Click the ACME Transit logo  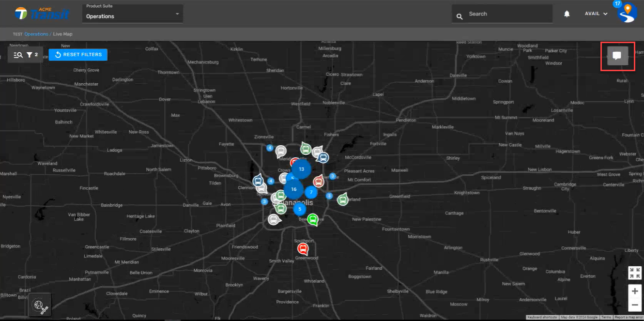pos(42,14)
